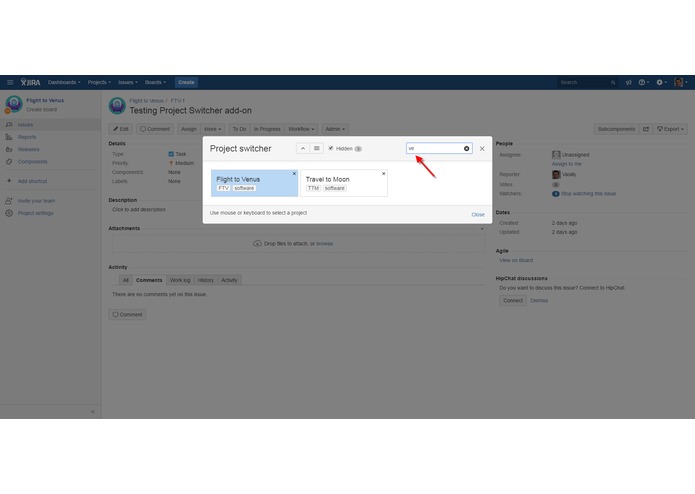Hide Flight to Venus card with x
Viewport: 695px width, 494px height.
[x=294, y=174]
